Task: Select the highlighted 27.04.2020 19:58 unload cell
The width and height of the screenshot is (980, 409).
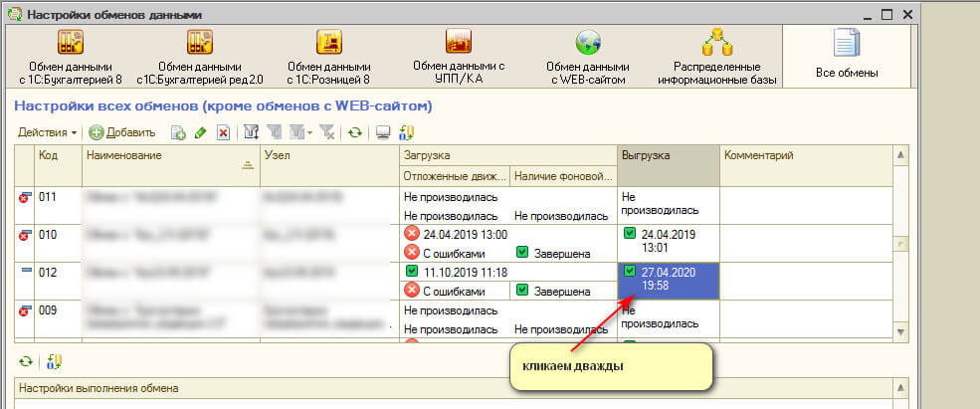Action: tap(667, 280)
